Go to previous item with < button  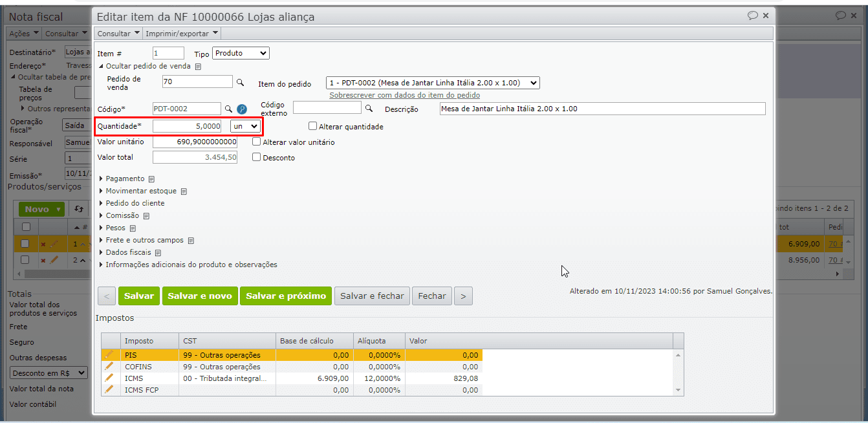coord(107,296)
